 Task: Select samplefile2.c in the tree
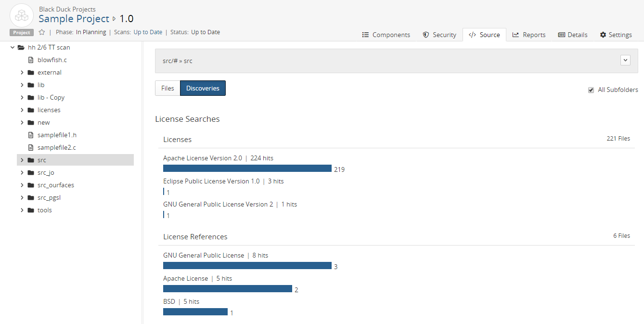[x=56, y=148]
